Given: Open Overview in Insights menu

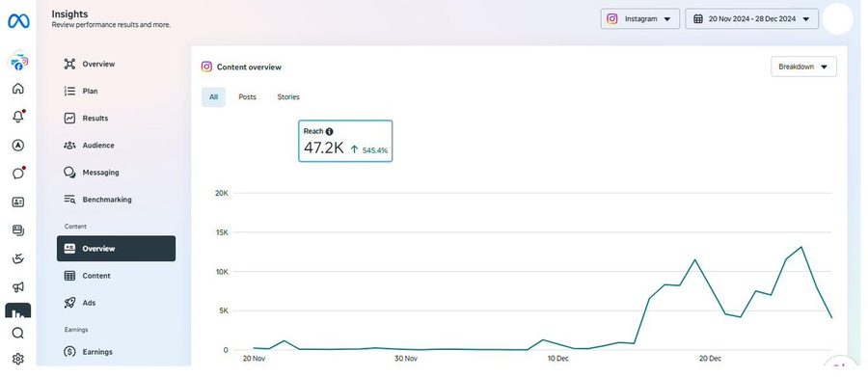Looking at the screenshot, I should coord(117,64).
